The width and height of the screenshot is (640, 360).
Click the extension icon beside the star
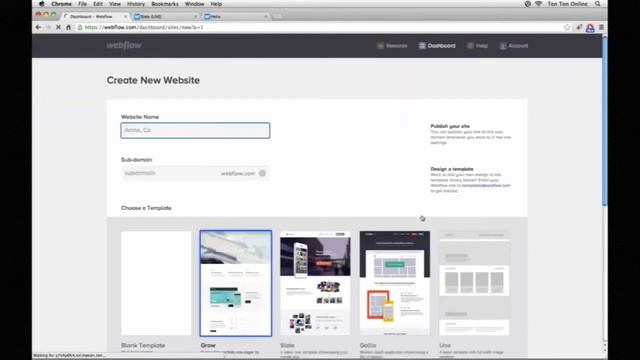[579, 27]
